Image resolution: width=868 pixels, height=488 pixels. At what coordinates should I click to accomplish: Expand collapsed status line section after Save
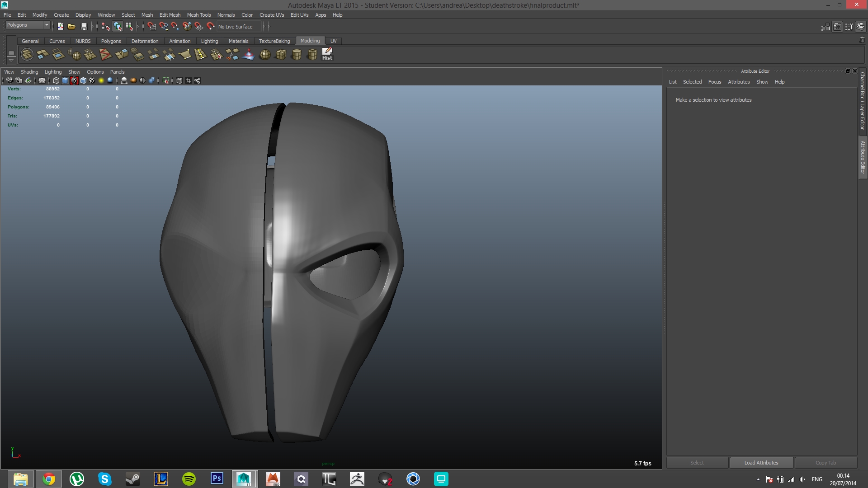click(x=92, y=27)
